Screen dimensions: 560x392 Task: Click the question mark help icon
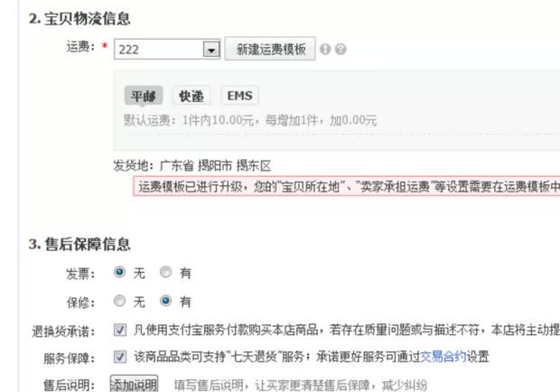point(341,49)
